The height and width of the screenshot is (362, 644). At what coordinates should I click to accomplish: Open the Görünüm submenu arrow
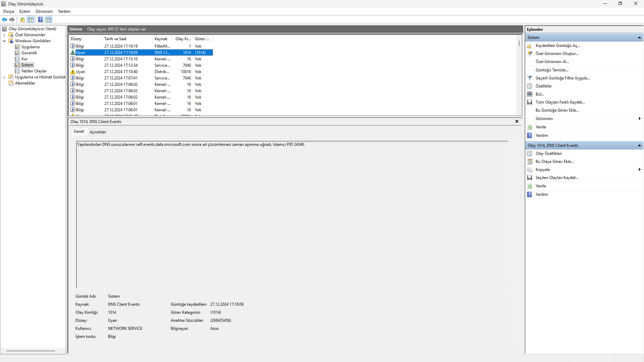click(x=640, y=119)
